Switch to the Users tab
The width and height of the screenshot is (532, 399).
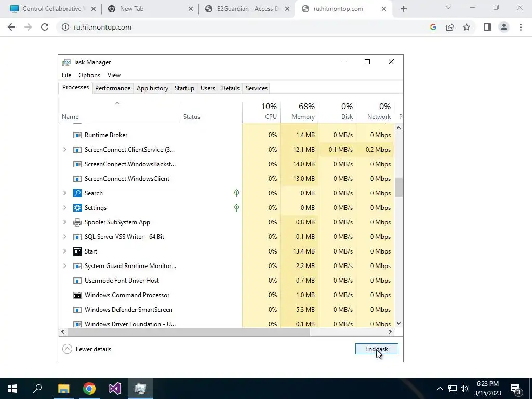point(208,88)
